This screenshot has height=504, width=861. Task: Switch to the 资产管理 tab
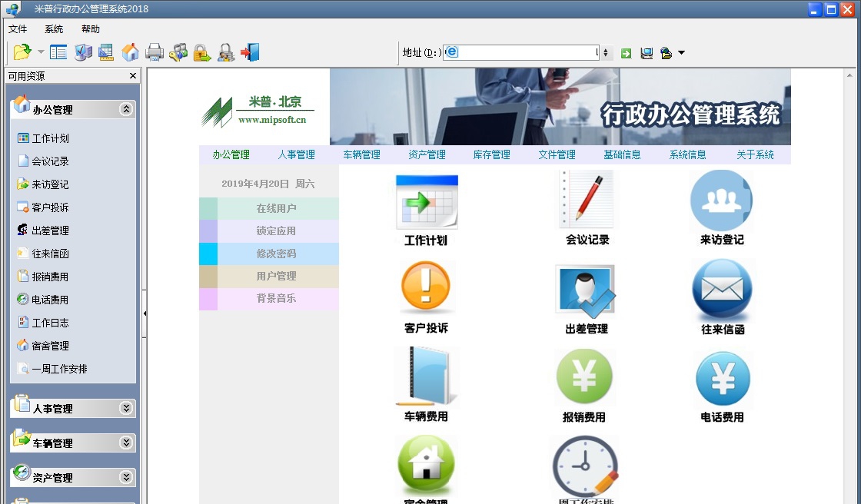(x=426, y=154)
